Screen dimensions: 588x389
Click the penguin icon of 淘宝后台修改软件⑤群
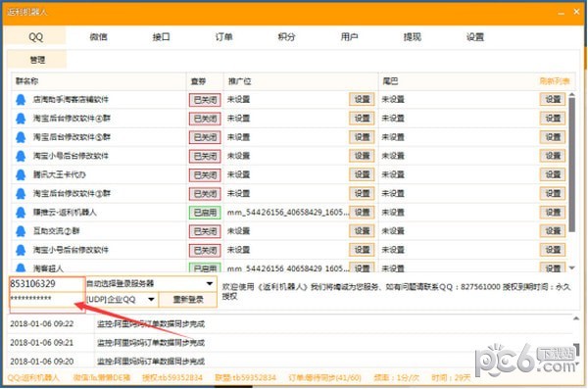click(21, 137)
